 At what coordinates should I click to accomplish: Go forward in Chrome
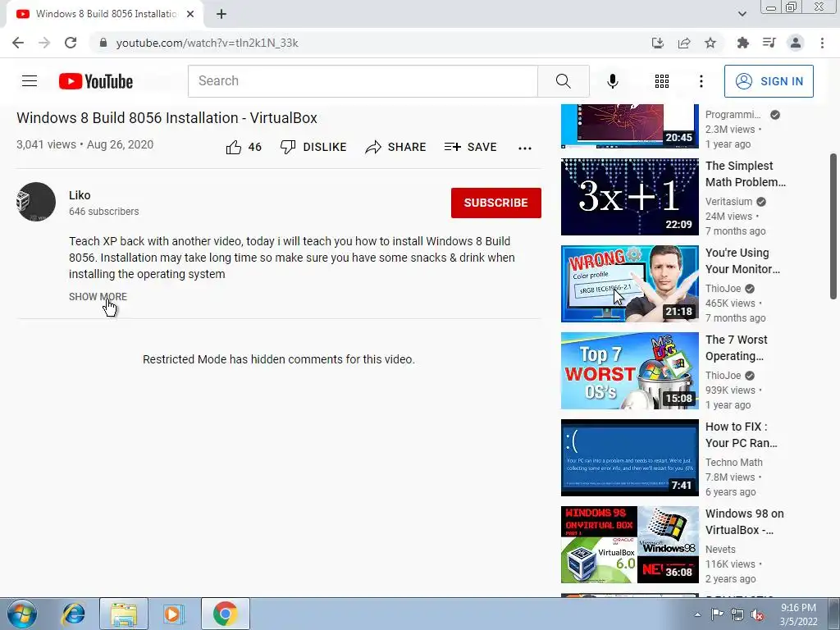click(x=44, y=43)
